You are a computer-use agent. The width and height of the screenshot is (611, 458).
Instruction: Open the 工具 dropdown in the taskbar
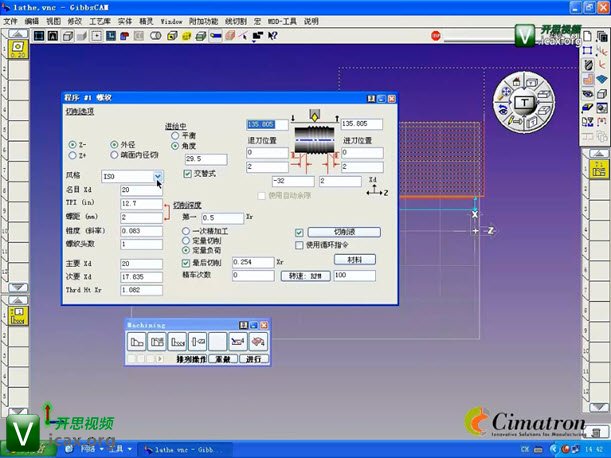(x=115, y=449)
